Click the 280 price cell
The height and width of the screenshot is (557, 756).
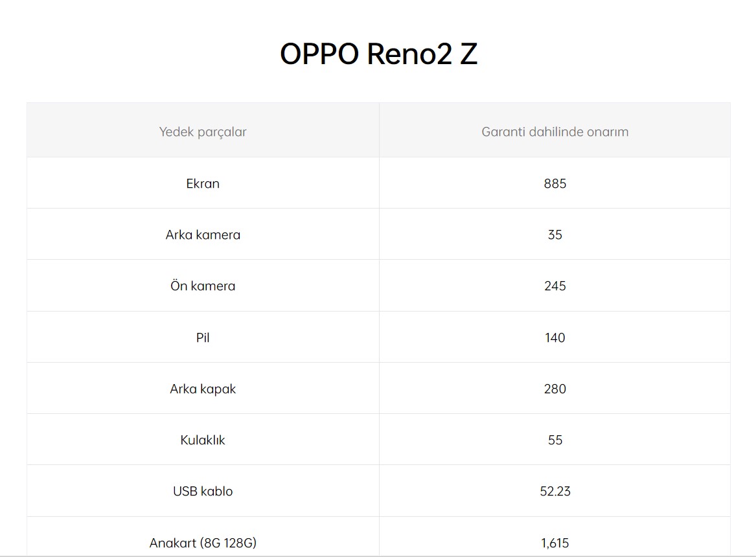(x=555, y=389)
